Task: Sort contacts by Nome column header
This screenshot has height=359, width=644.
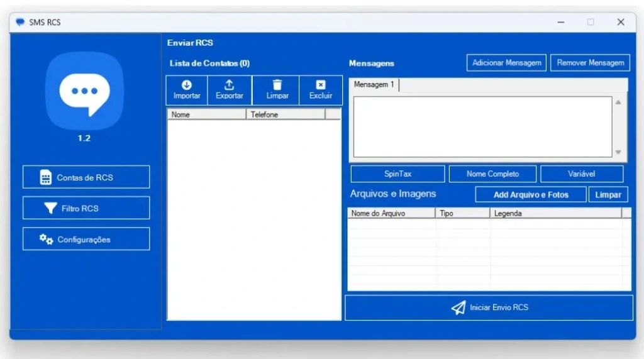Action: [206, 114]
